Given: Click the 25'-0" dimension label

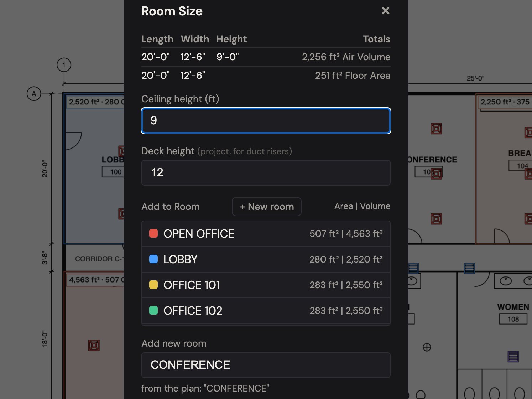Looking at the screenshot, I should click(x=475, y=78).
